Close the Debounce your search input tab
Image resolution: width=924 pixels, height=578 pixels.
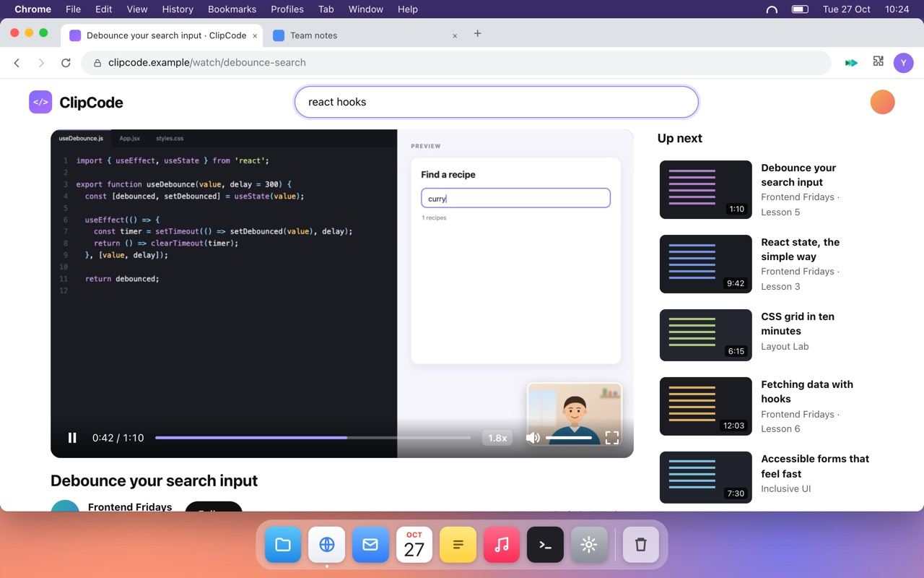point(255,35)
